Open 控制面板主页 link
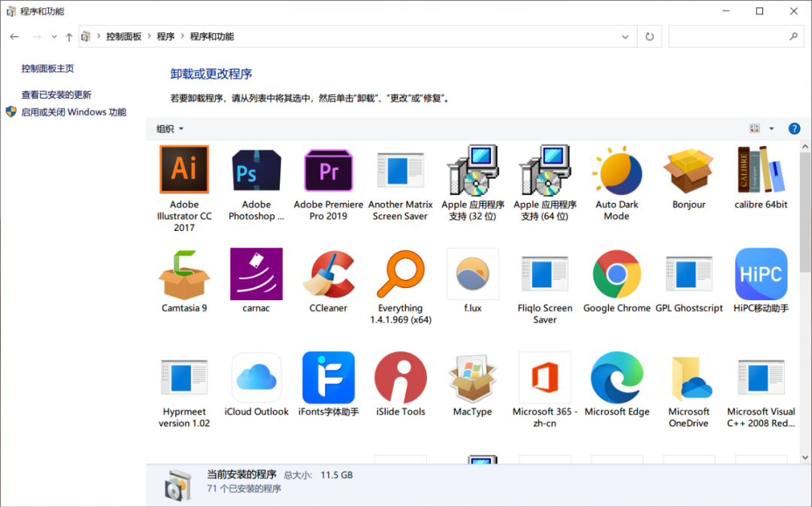This screenshot has width=812, height=507. 47,68
